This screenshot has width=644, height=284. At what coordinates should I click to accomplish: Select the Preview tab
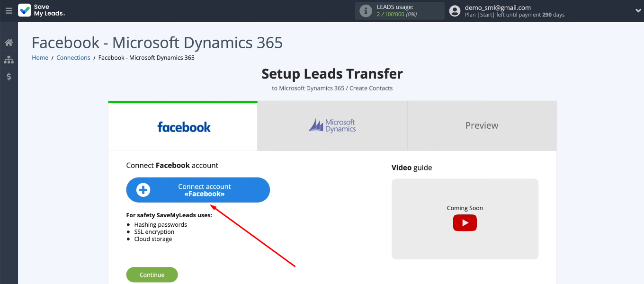482,126
